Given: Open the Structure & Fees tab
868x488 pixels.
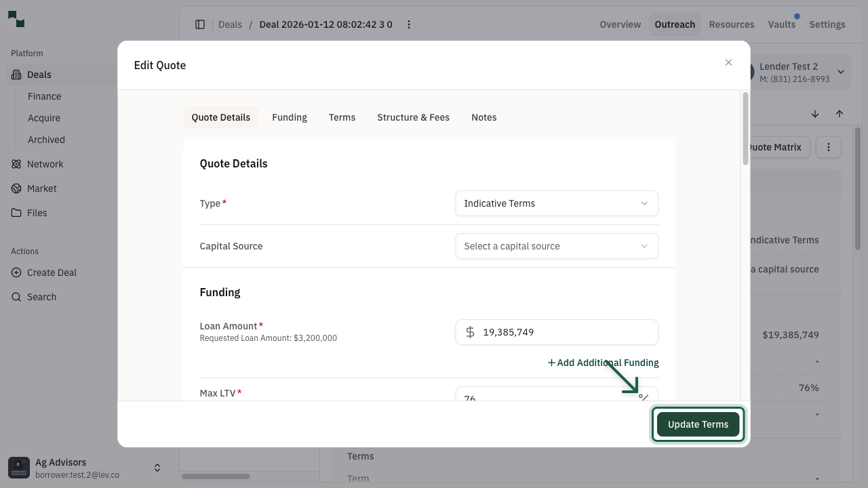Looking at the screenshot, I should (x=413, y=117).
